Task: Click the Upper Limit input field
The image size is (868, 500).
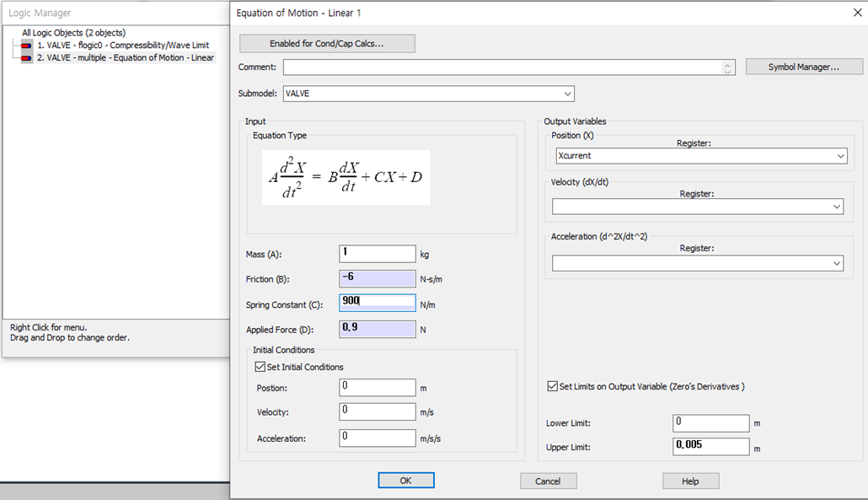Action: coord(710,446)
